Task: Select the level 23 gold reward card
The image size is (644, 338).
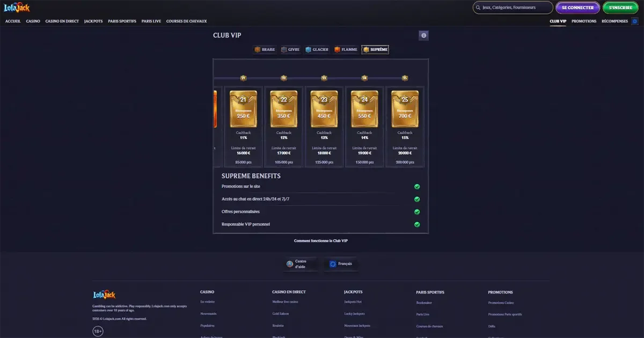Action: point(324,109)
